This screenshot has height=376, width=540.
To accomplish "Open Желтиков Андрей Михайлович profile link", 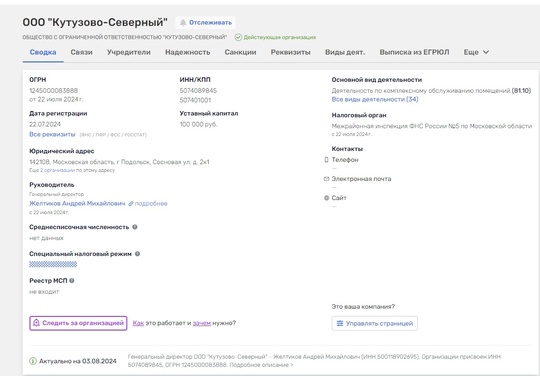I will tap(77, 203).
